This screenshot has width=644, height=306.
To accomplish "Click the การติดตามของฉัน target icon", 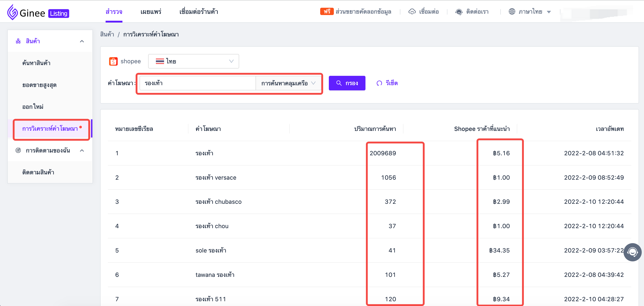I will click(x=18, y=150).
